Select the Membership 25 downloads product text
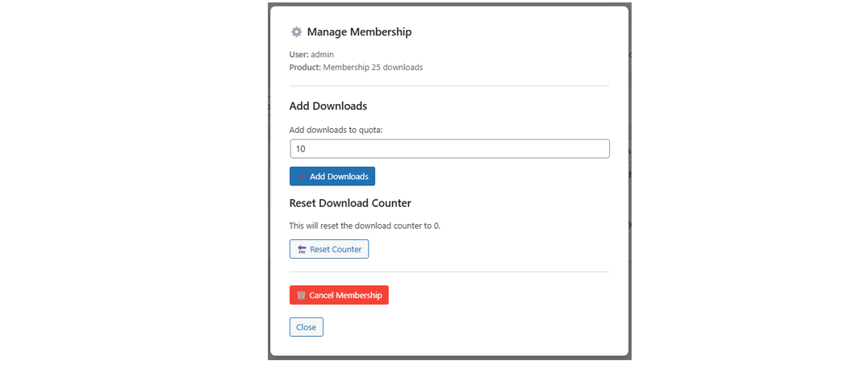868x365 pixels. [x=373, y=68]
